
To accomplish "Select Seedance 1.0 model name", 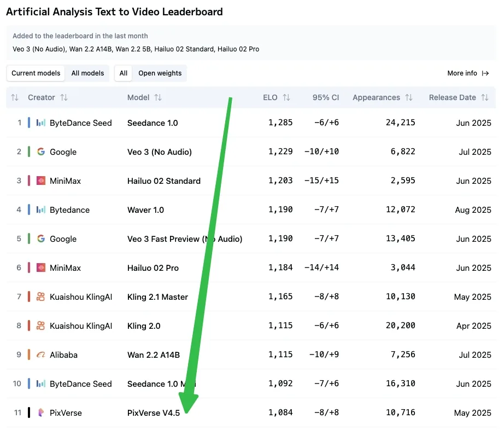I will (153, 123).
